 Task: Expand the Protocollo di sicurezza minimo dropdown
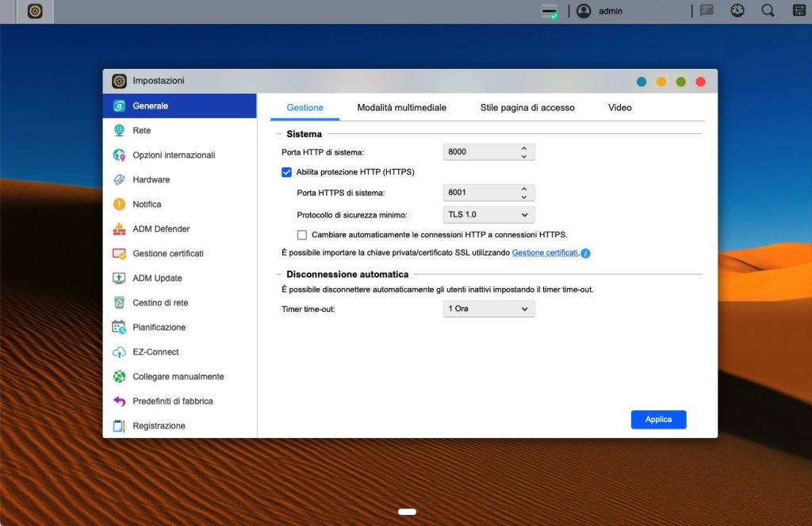pos(488,214)
